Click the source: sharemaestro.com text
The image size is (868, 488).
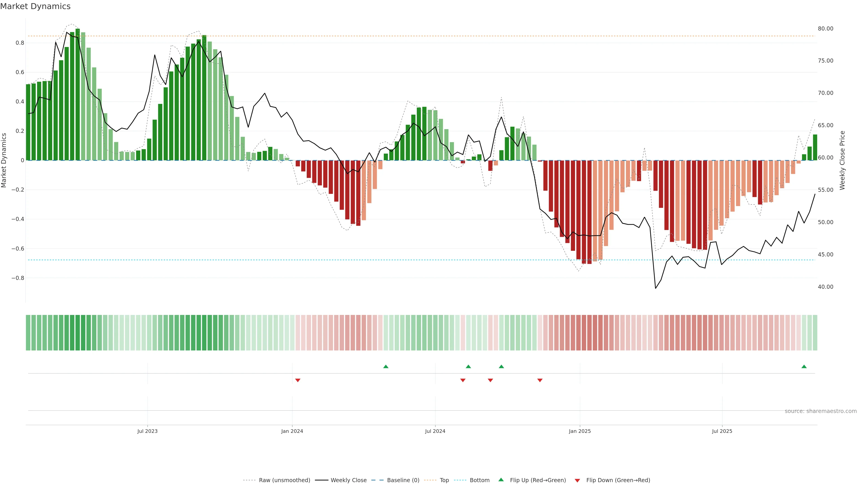[x=821, y=411]
